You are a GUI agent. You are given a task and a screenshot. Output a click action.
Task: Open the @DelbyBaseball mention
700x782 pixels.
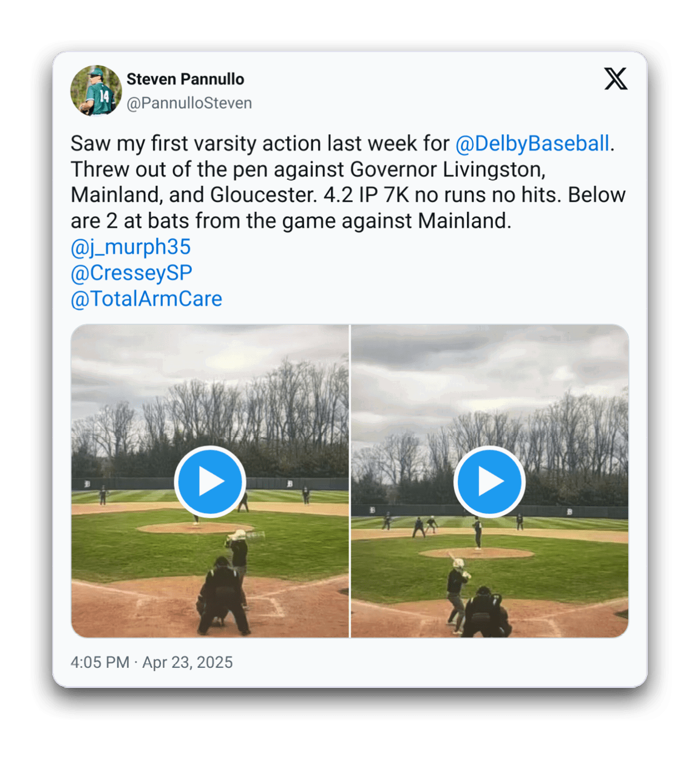[532, 143]
